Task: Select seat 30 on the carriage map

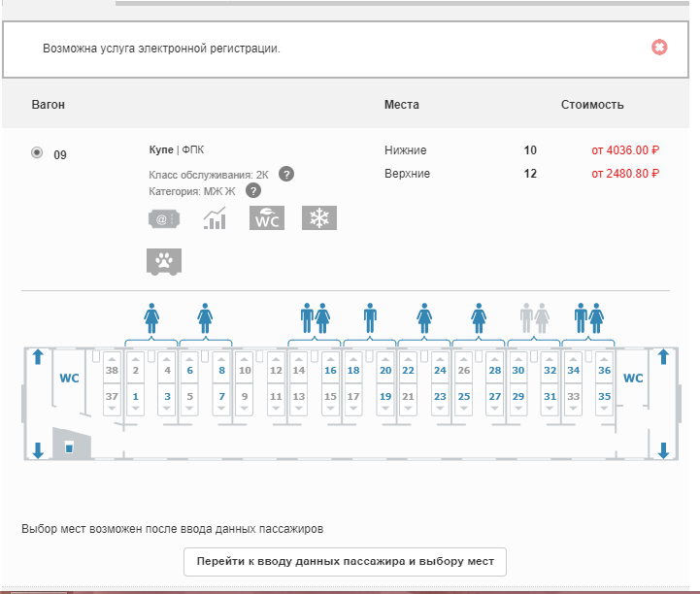Action: 518,371
